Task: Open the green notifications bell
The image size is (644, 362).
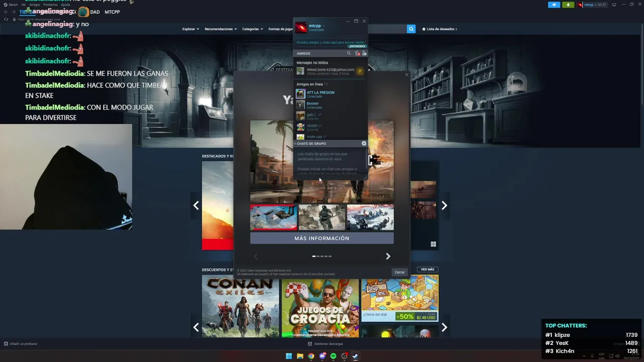Action: pos(568,5)
